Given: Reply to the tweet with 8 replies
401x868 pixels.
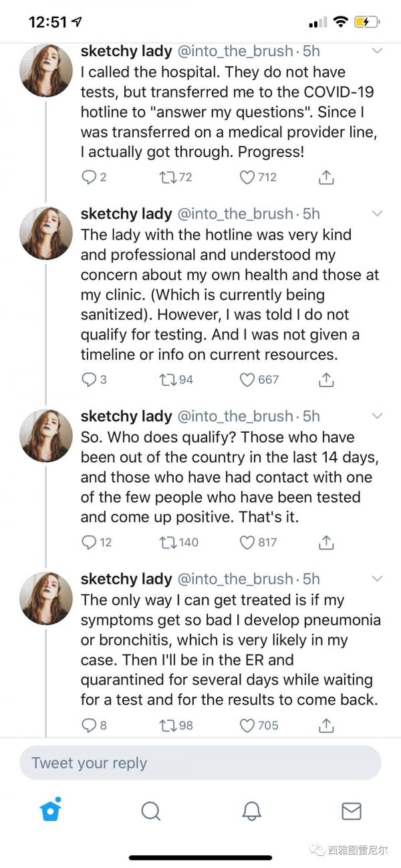Looking at the screenshot, I should click(x=89, y=725).
